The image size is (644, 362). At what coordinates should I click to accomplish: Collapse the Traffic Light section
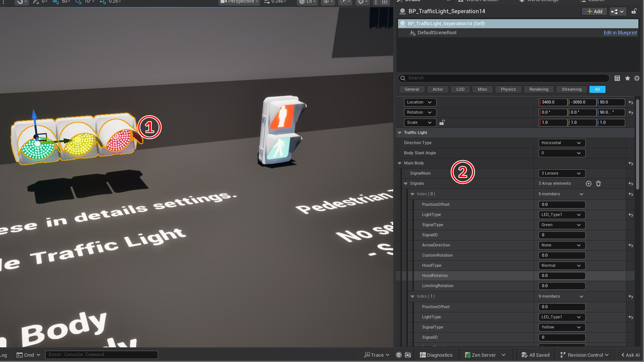[400, 133]
